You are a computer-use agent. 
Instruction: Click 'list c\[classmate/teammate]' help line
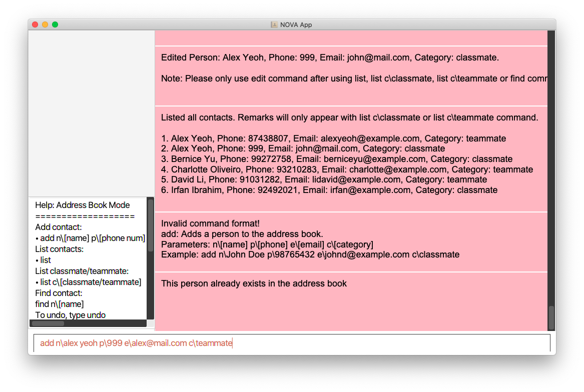tap(88, 282)
